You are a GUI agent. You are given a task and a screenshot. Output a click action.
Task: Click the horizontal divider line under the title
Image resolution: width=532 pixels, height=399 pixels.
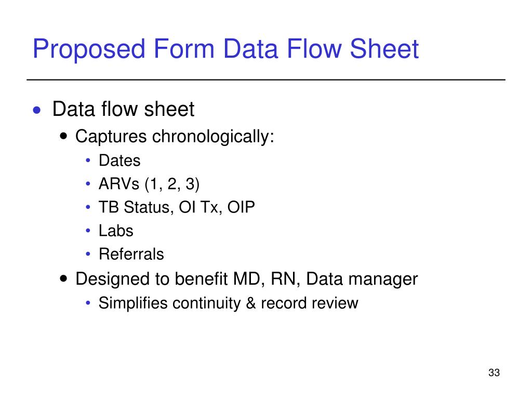point(266,80)
